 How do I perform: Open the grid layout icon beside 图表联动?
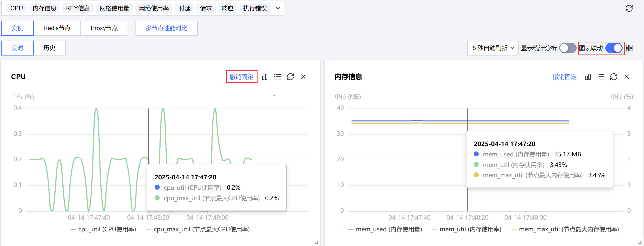pos(629,48)
